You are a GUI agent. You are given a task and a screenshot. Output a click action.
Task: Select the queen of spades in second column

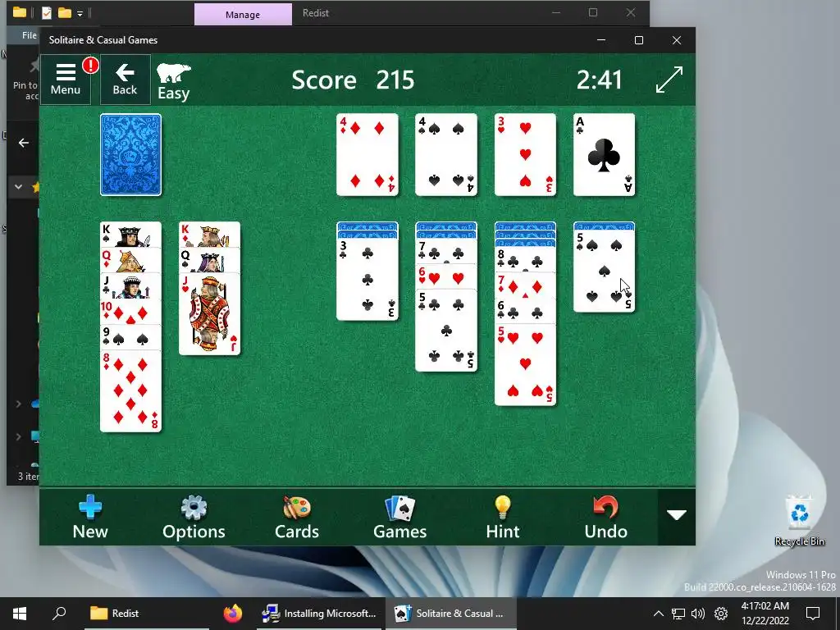click(209, 260)
